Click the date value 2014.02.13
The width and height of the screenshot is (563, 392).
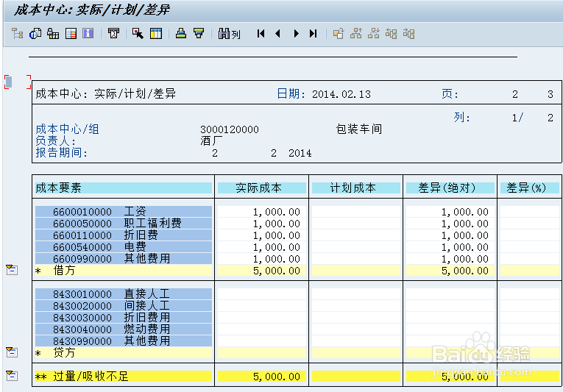tap(341, 94)
